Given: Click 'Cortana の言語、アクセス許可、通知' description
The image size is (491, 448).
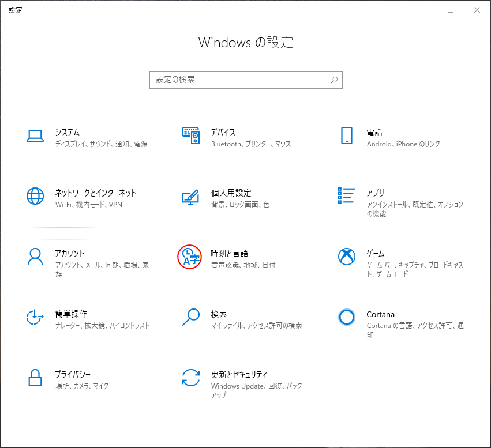Looking at the screenshot, I should 415,330.
